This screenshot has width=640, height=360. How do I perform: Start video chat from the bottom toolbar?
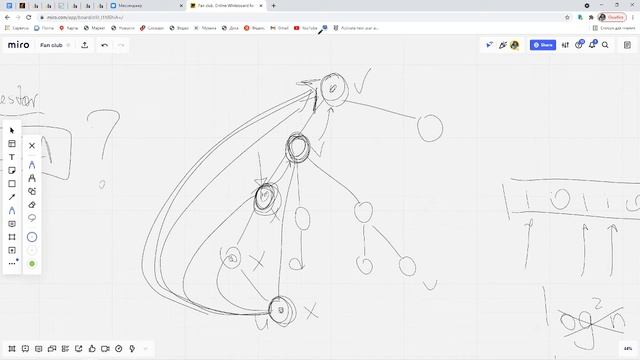pyautogui.click(x=105, y=349)
